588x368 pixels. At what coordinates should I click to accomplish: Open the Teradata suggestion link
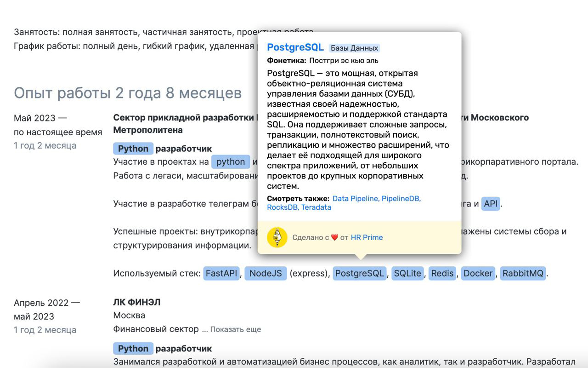click(x=317, y=207)
